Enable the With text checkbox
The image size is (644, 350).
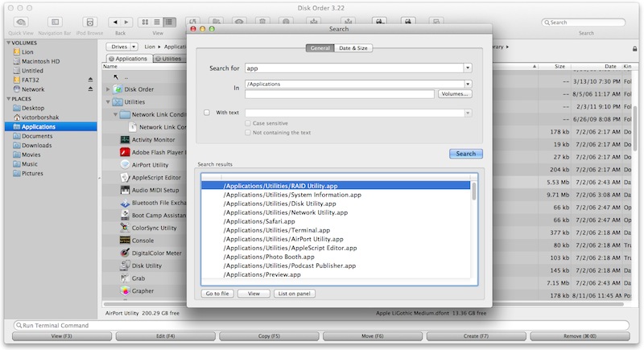pos(207,113)
